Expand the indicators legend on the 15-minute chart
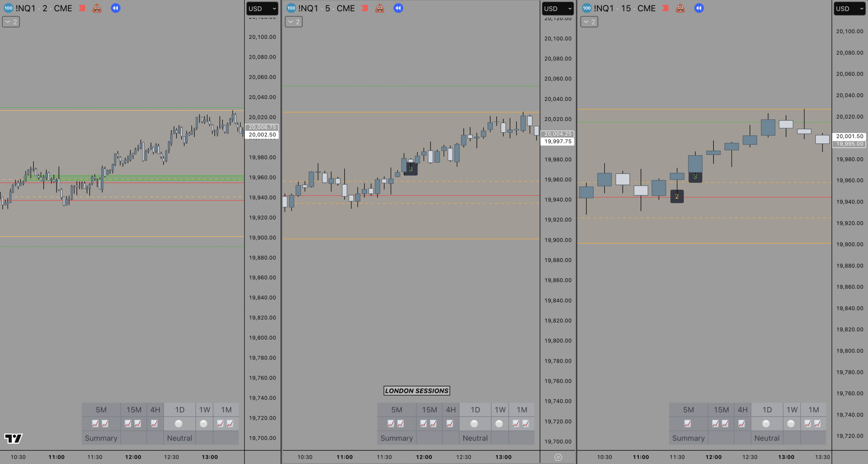 point(589,22)
